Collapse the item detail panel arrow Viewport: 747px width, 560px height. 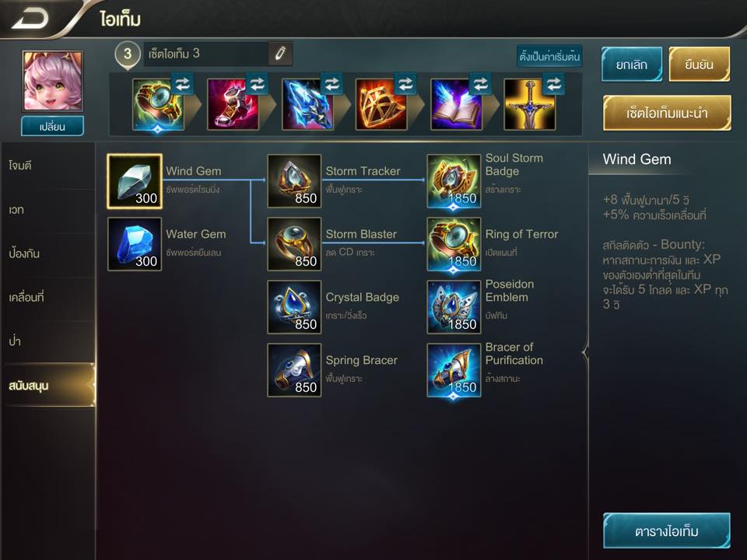pyautogui.click(x=585, y=353)
